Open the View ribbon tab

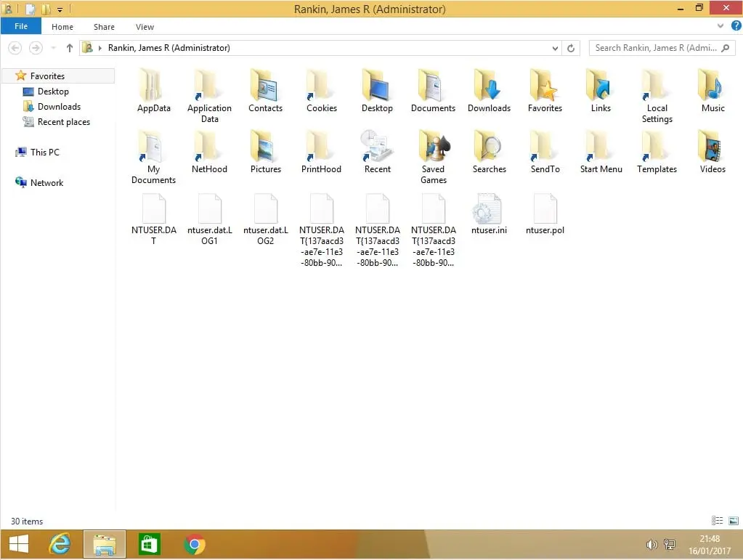(145, 27)
